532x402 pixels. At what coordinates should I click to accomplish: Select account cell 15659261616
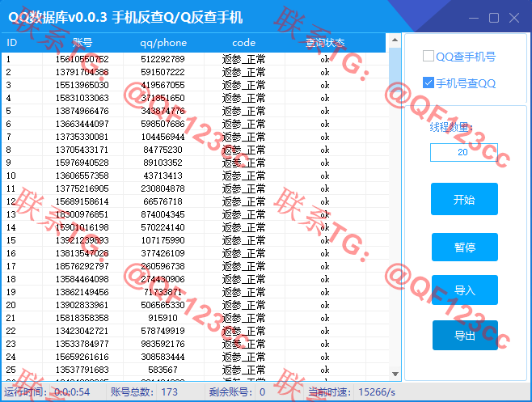(82, 357)
